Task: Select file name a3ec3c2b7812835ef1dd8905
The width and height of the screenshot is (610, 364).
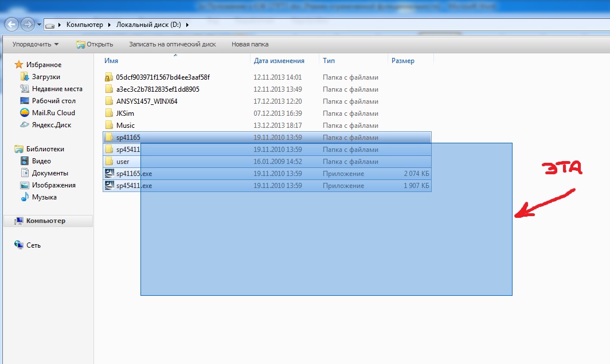Action: pyautogui.click(x=158, y=89)
